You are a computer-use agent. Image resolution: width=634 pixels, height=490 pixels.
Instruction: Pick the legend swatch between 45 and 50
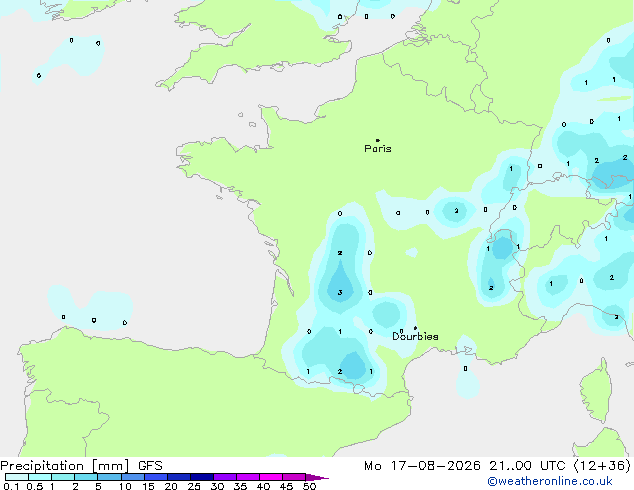point(294,477)
